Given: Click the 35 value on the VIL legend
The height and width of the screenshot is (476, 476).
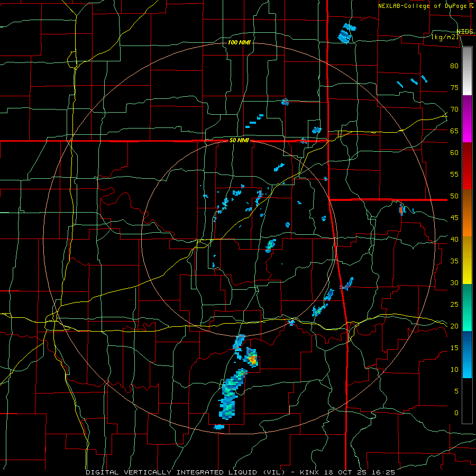Looking at the screenshot, I should [454, 261].
